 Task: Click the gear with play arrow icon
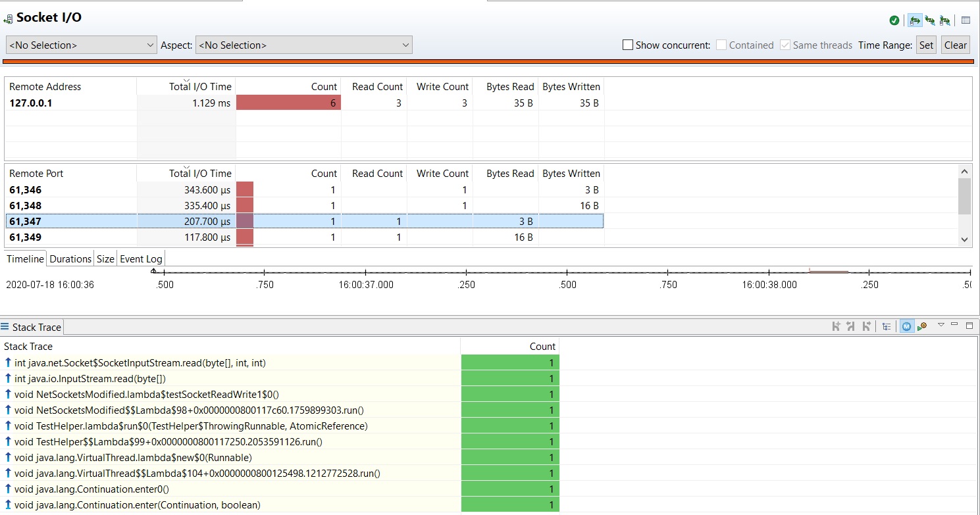click(922, 326)
